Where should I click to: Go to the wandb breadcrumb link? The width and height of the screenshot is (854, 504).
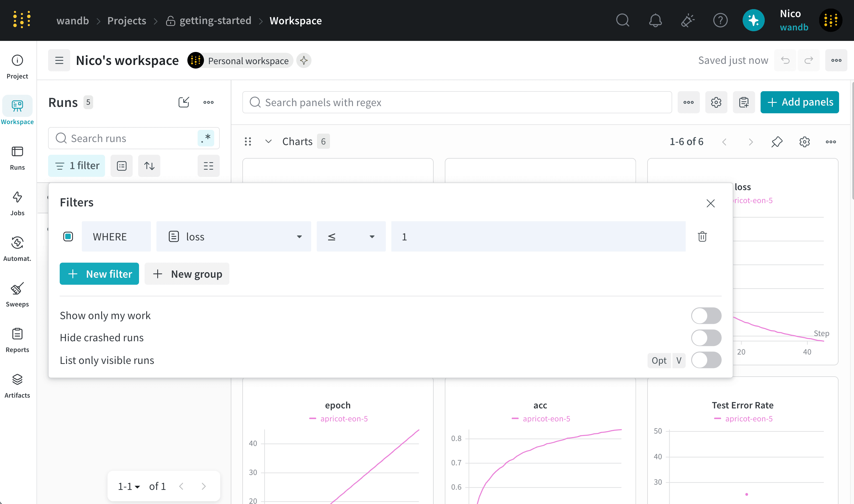click(73, 21)
